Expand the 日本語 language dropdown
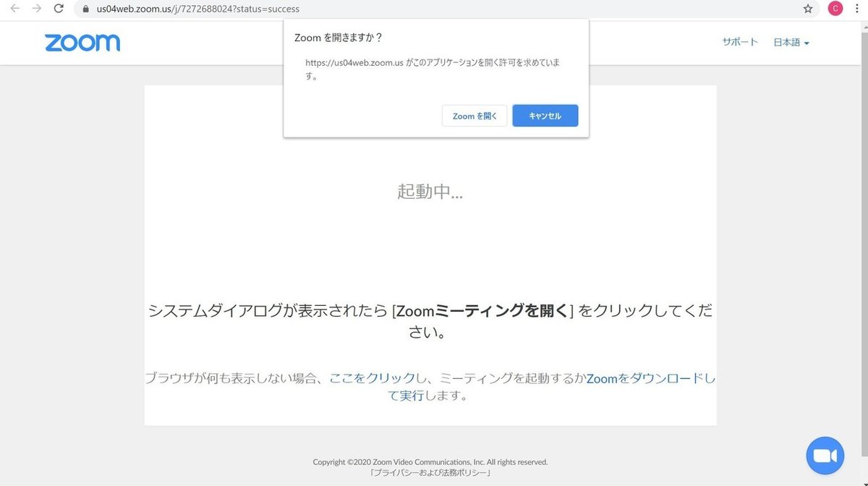868x486 pixels. tap(791, 42)
